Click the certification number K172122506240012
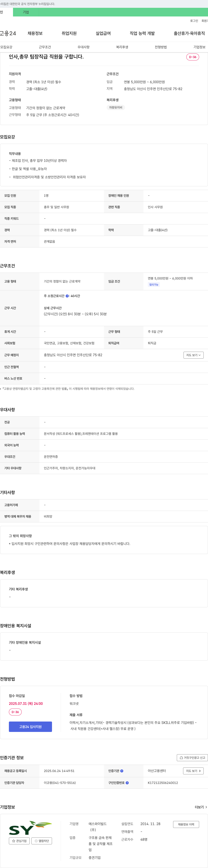Screen dimensions: 208x868 (x=163, y=783)
